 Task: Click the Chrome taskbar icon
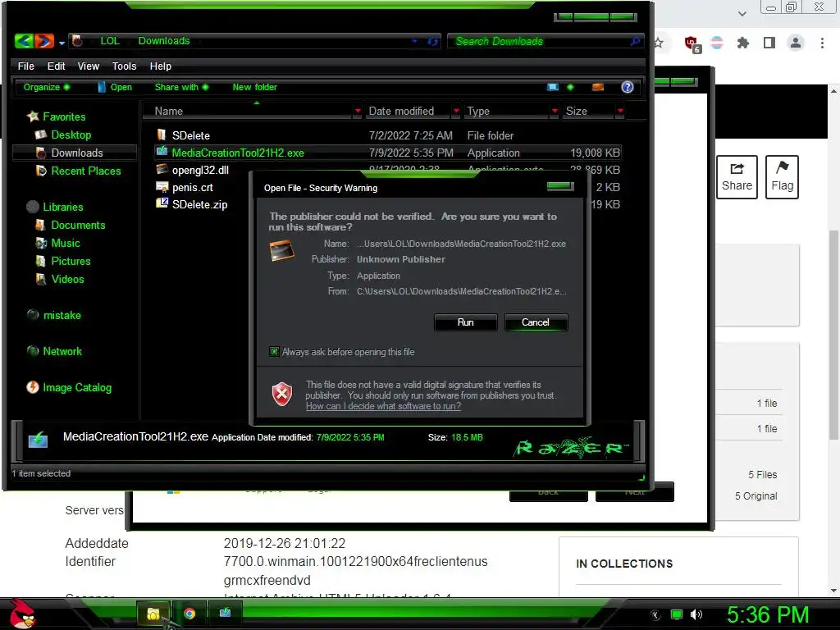pyautogui.click(x=189, y=614)
